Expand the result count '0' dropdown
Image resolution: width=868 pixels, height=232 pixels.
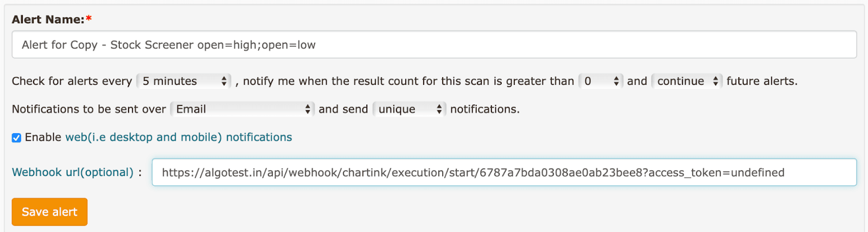point(601,81)
